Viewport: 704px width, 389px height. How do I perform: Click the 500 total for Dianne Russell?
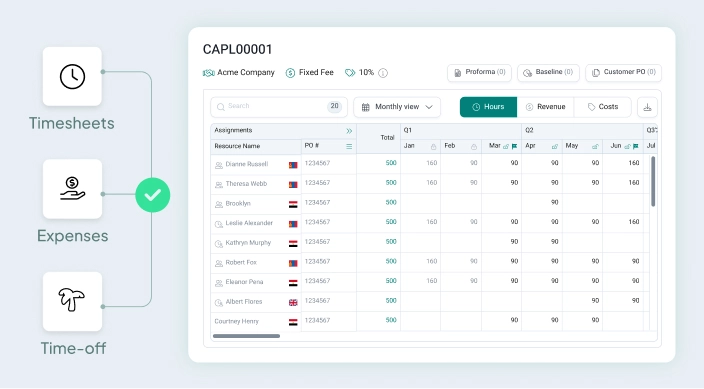tap(391, 163)
